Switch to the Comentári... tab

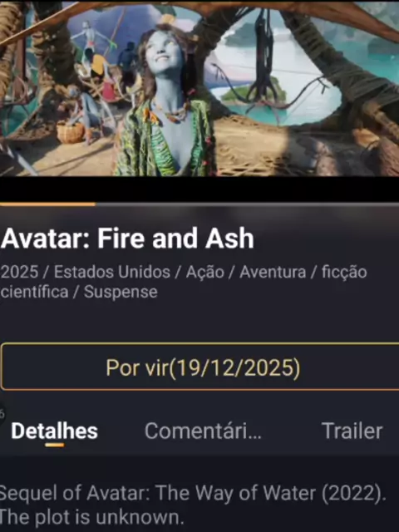[203, 431]
